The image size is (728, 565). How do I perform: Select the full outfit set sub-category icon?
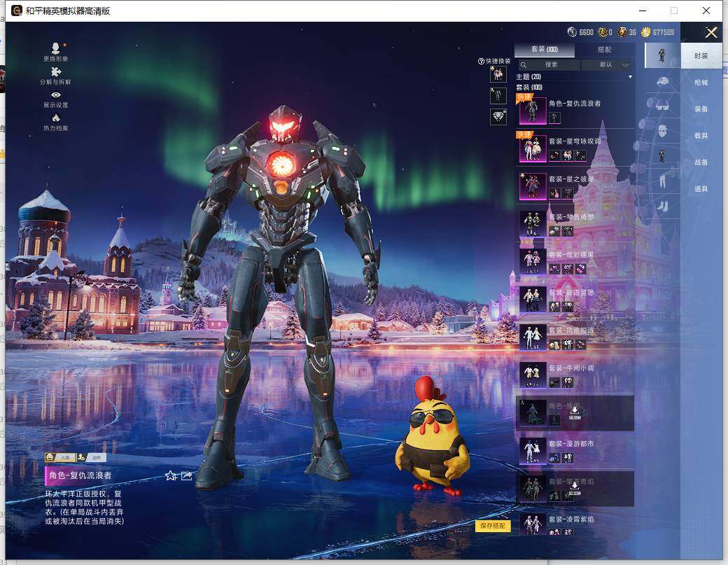[662, 56]
